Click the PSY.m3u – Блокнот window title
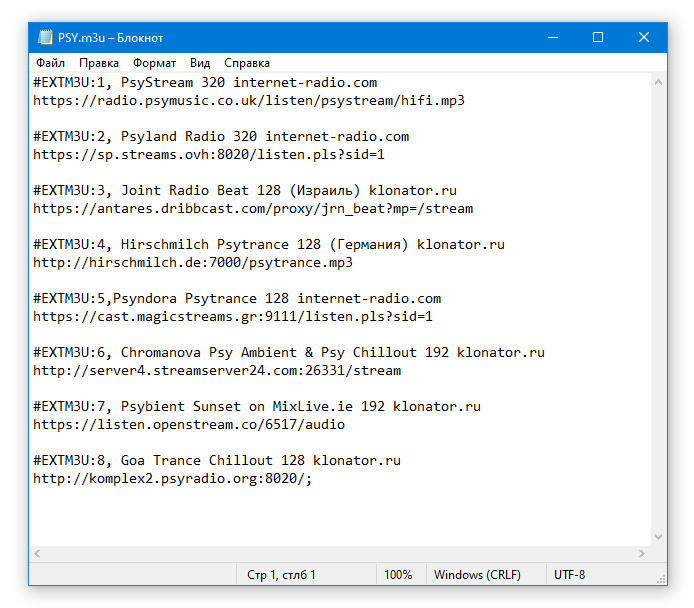694x608 pixels. click(x=110, y=38)
